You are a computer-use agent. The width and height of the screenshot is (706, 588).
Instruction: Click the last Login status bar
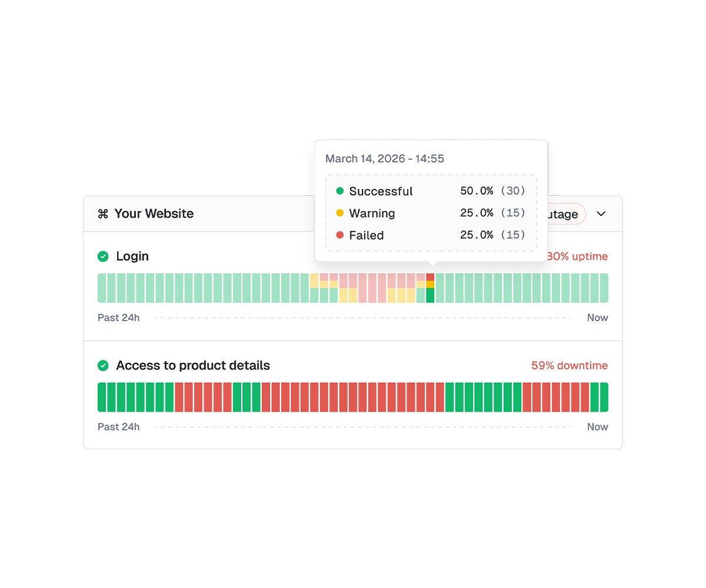604,288
